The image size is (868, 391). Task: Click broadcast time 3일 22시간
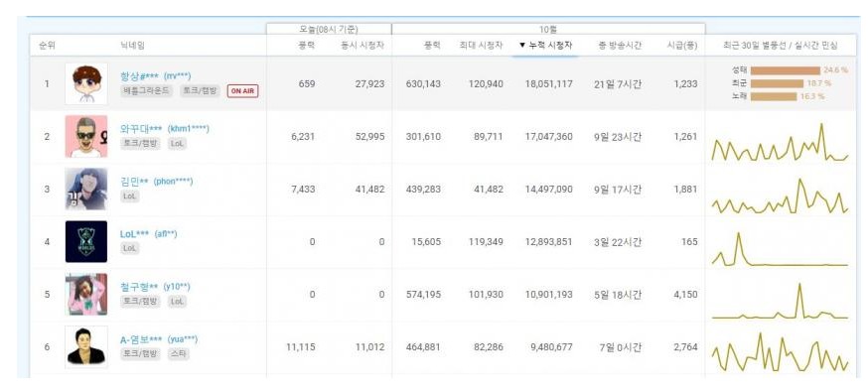tap(618, 242)
